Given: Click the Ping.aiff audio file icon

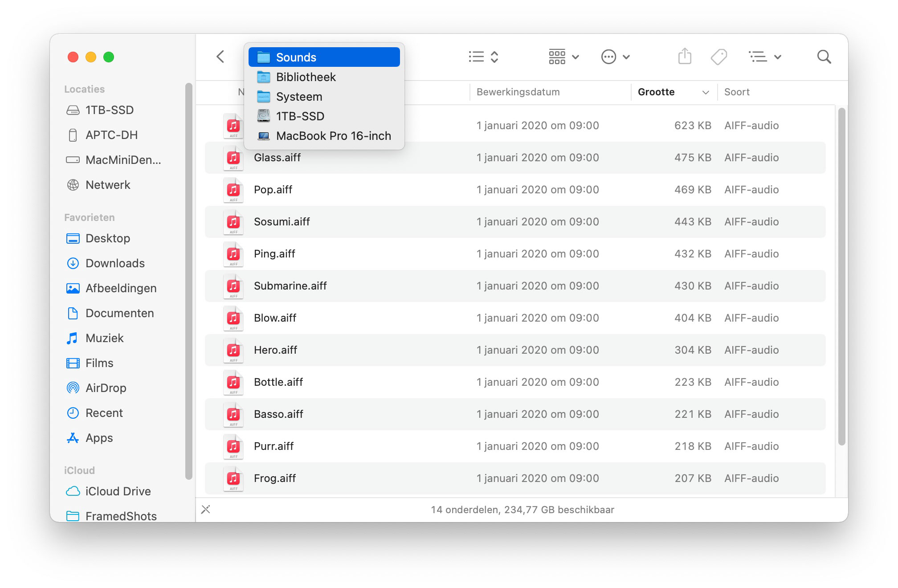Looking at the screenshot, I should [x=233, y=254].
